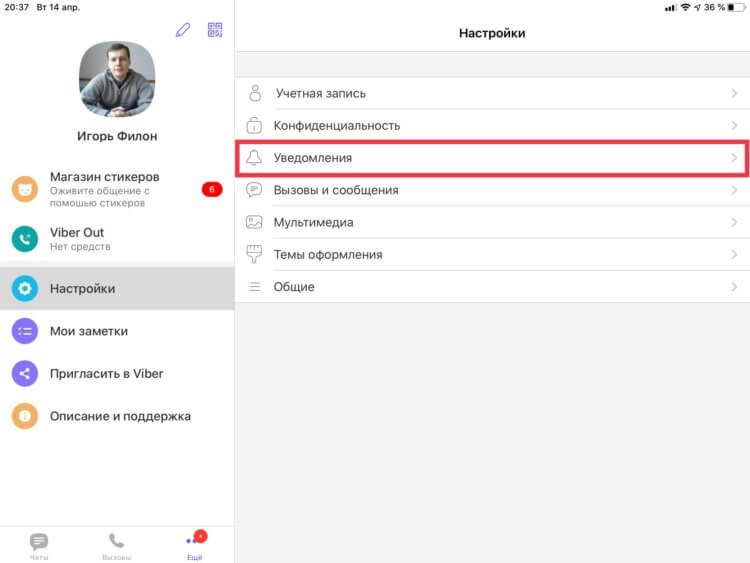Expand Конфиденциальность chevron
The image size is (750, 563).
coord(734,125)
